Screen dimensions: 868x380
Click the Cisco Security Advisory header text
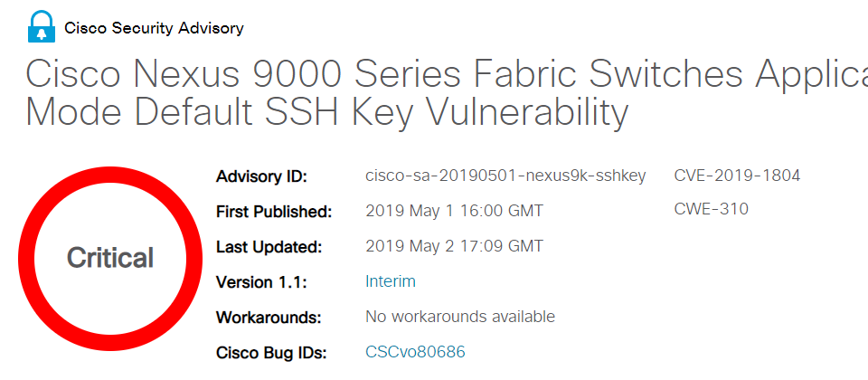point(154,28)
